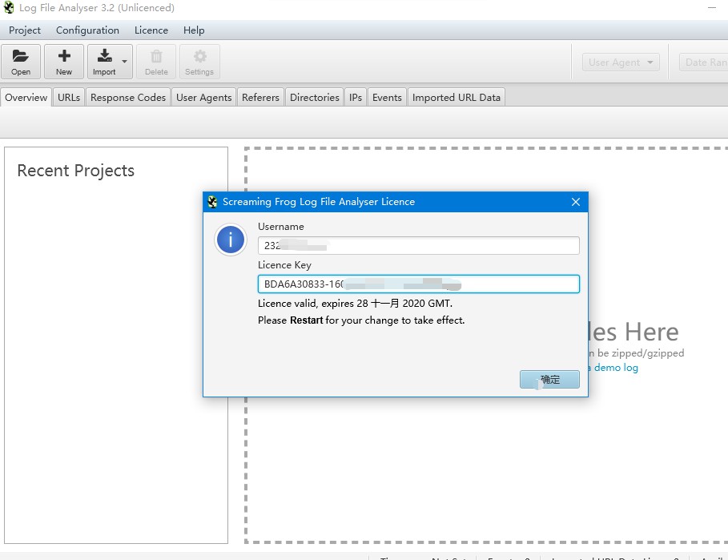Open the Help menu
The image size is (728, 560).
click(x=194, y=30)
